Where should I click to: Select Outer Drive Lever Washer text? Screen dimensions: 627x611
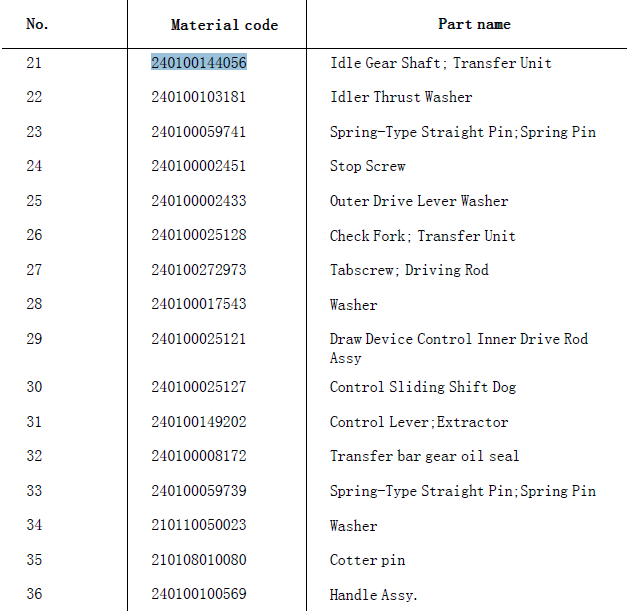419,201
